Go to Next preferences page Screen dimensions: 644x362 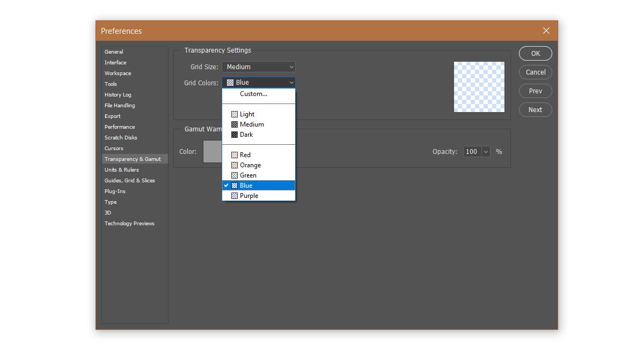coord(535,109)
